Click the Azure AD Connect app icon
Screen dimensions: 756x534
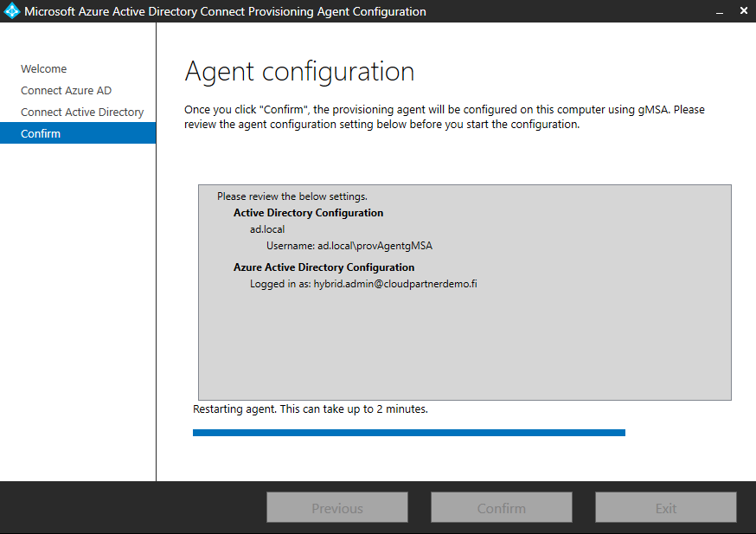click(x=12, y=12)
